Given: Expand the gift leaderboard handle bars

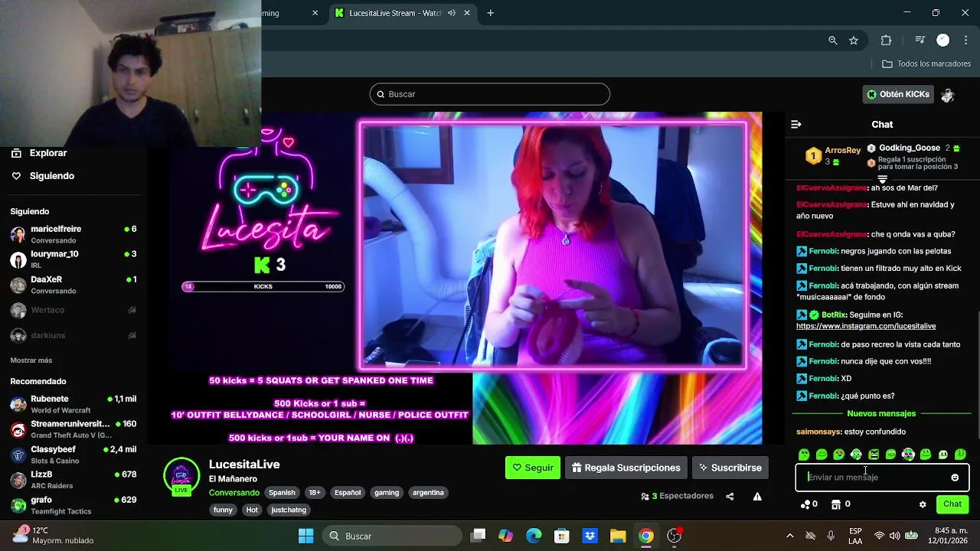Looking at the screenshot, I should tap(882, 179).
